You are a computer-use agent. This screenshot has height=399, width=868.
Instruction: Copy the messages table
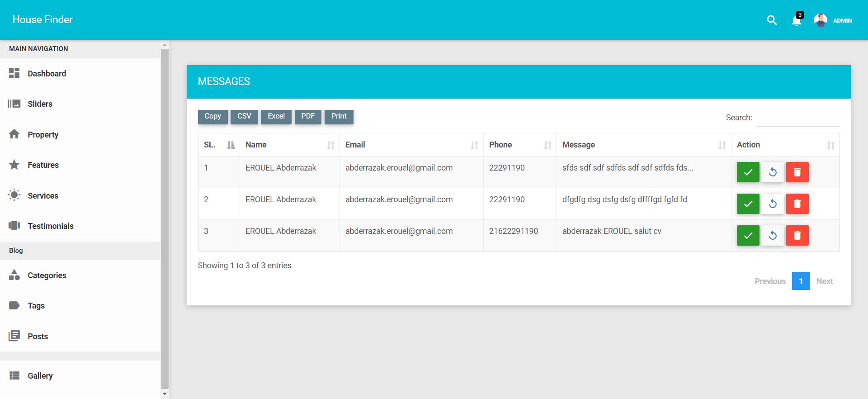(213, 117)
